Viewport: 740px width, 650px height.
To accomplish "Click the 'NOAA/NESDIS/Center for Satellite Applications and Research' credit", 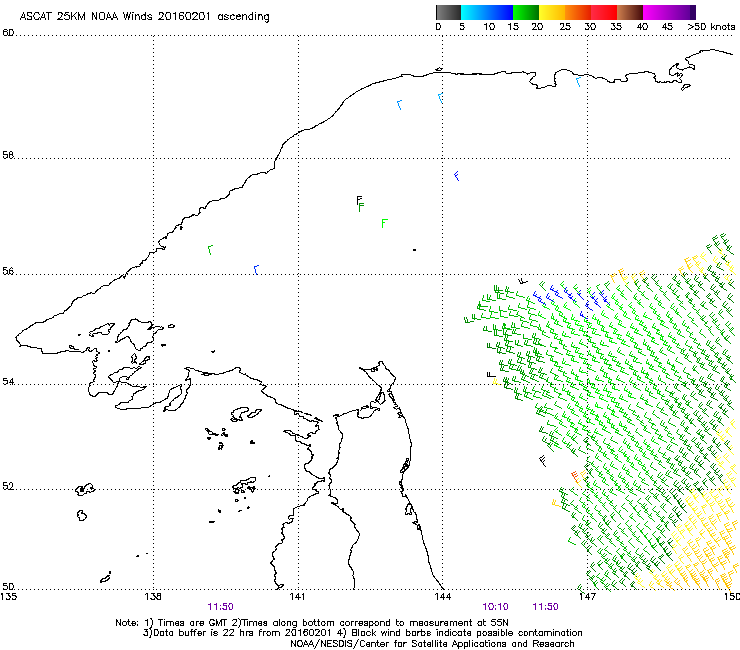I will 432,644.
